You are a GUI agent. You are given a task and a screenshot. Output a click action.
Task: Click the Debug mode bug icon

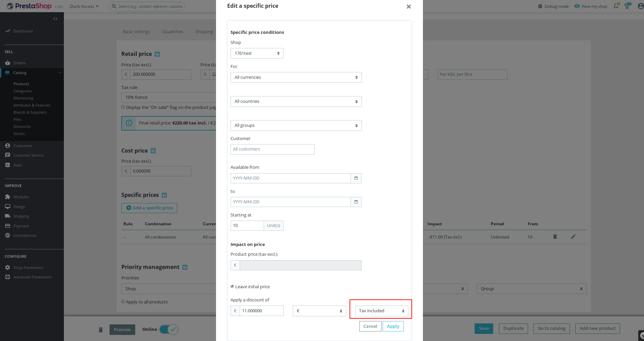tap(540, 6)
